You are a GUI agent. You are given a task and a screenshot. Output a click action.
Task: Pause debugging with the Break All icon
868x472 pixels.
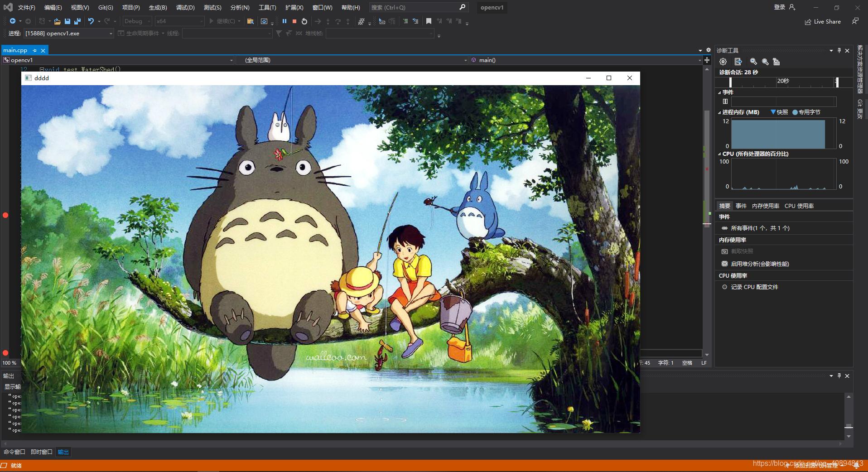point(284,21)
